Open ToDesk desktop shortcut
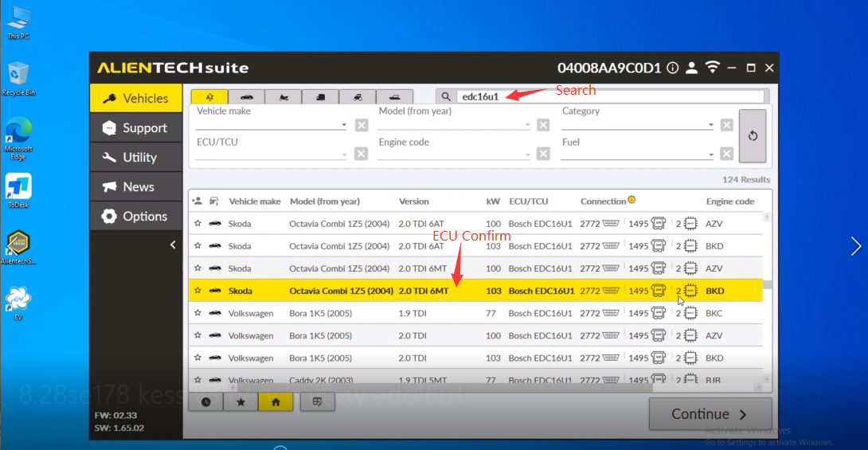This screenshot has width=868, height=450. coord(18,190)
